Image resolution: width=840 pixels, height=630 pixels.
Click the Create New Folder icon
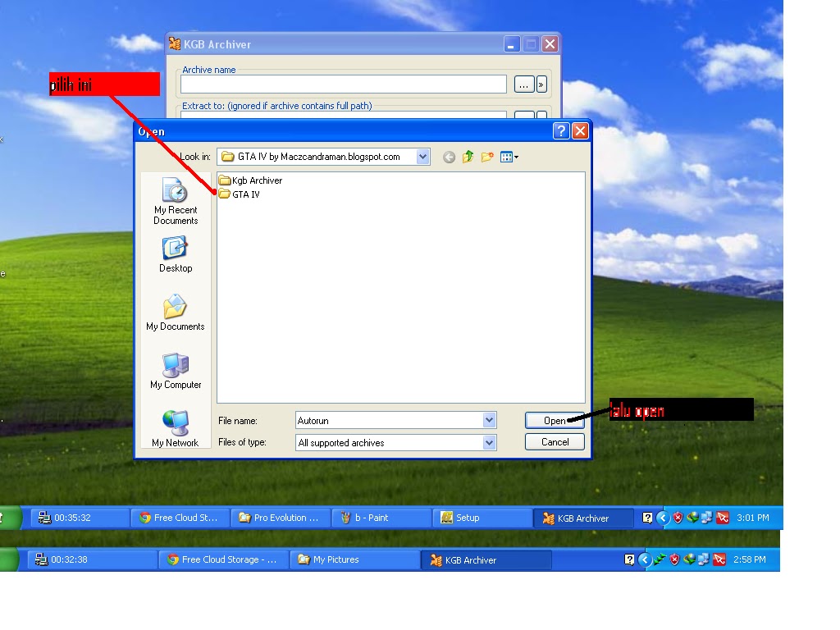(486, 157)
